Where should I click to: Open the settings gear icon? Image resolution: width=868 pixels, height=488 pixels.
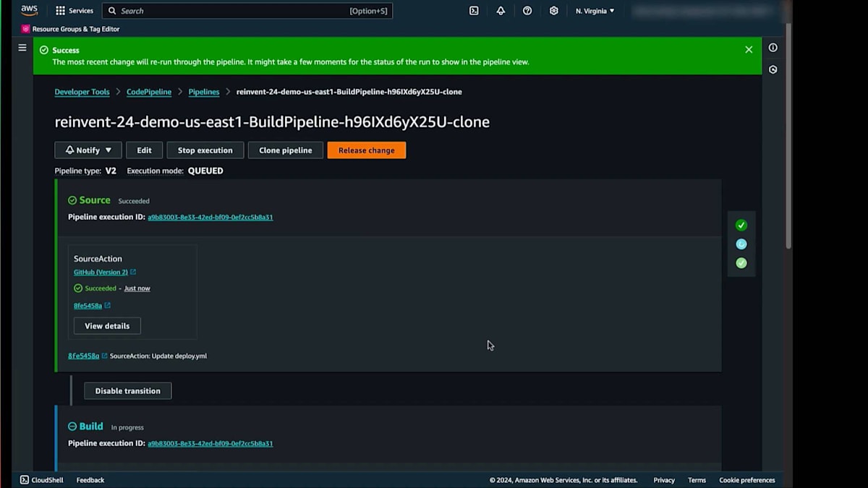(x=554, y=11)
